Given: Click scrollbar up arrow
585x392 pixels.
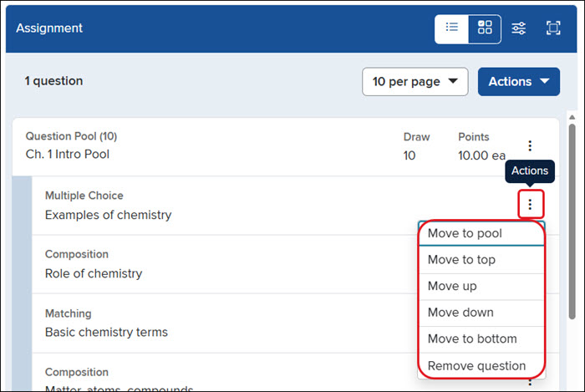Looking at the screenshot, I should [x=572, y=118].
